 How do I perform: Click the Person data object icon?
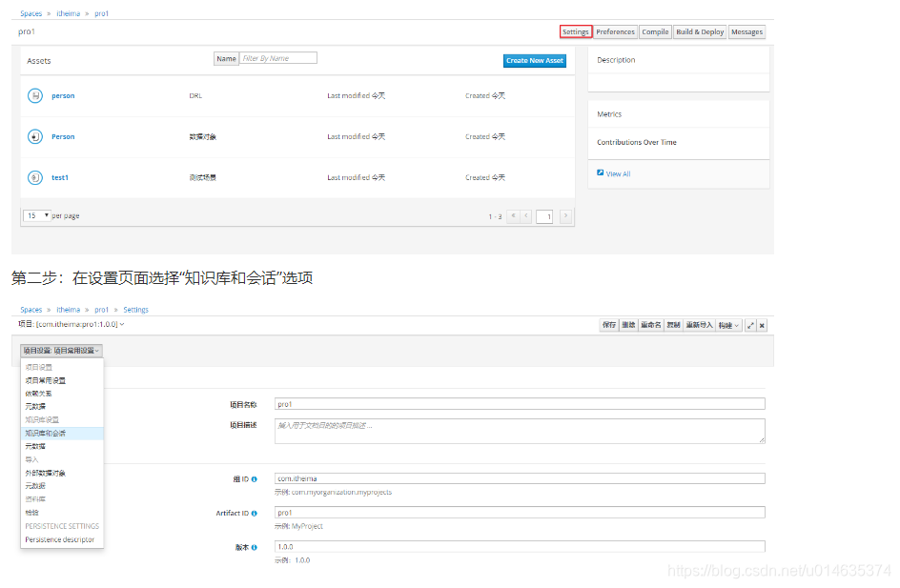(35, 136)
